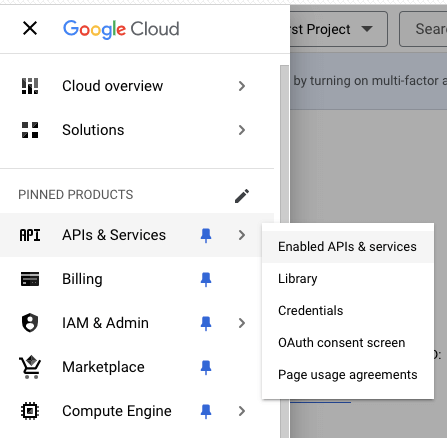Expand the Cloud overview submenu chevron

tap(242, 86)
